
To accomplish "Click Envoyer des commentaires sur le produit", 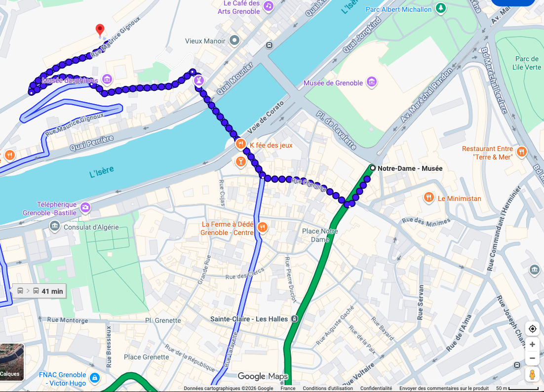I will tap(444, 389).
